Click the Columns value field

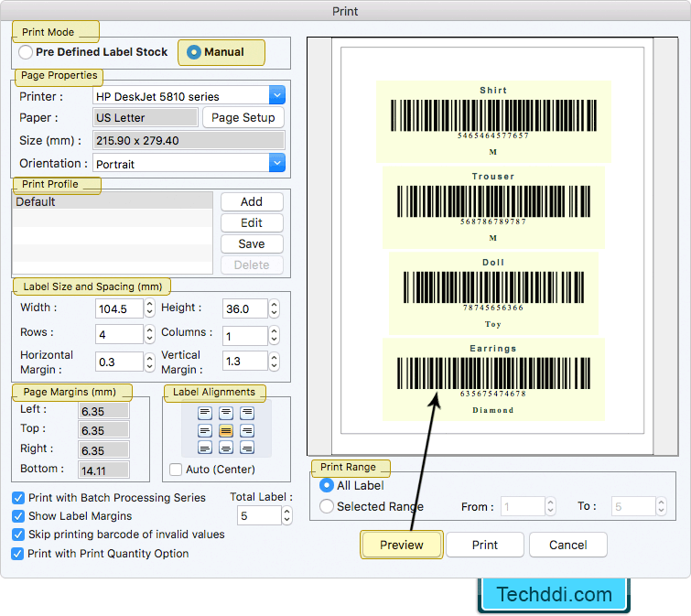pyautogui.click(x=245, y=336)
